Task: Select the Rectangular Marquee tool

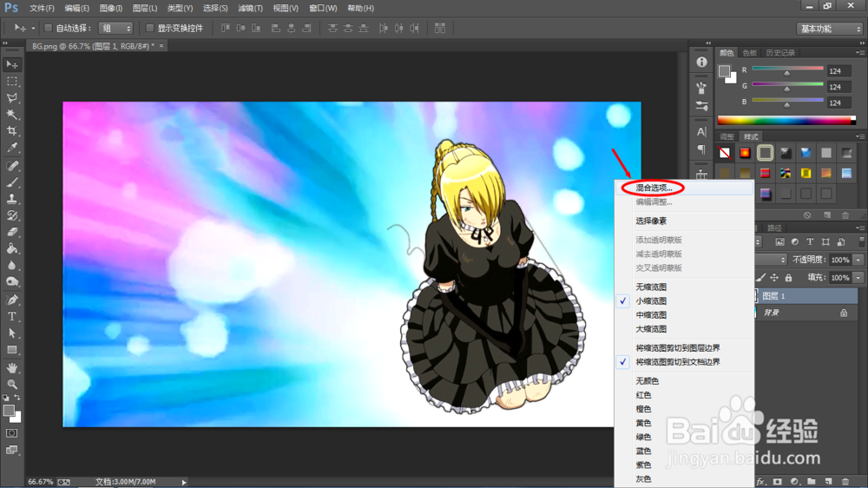Action: click(11, 82)
